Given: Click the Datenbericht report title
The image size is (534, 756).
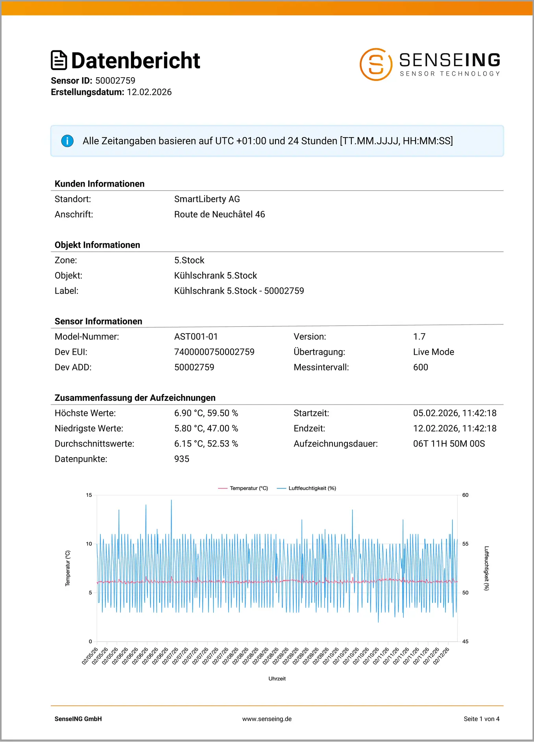Looking at the screenshot, I should [135, 61].
